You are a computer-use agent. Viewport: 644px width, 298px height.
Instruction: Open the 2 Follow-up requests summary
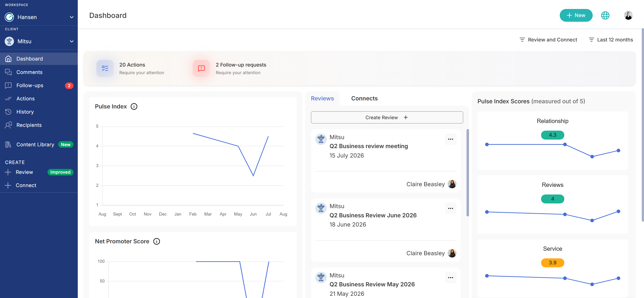pyautogui.click(x=229, y=68)
